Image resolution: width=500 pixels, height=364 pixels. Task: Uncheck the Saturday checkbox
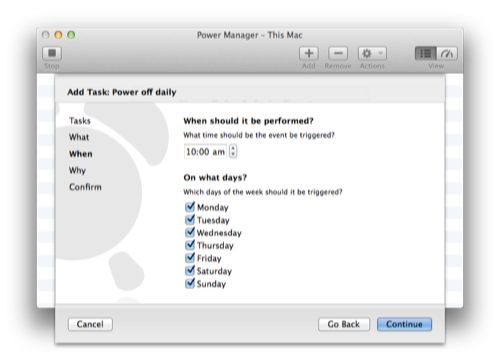pyautogui.click(x=190, y=270)
